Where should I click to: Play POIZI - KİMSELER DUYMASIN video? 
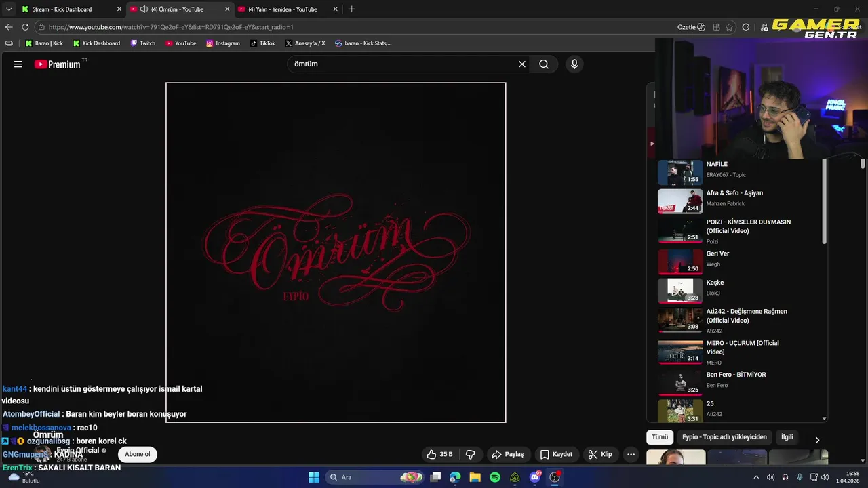[x=739, y=230]
